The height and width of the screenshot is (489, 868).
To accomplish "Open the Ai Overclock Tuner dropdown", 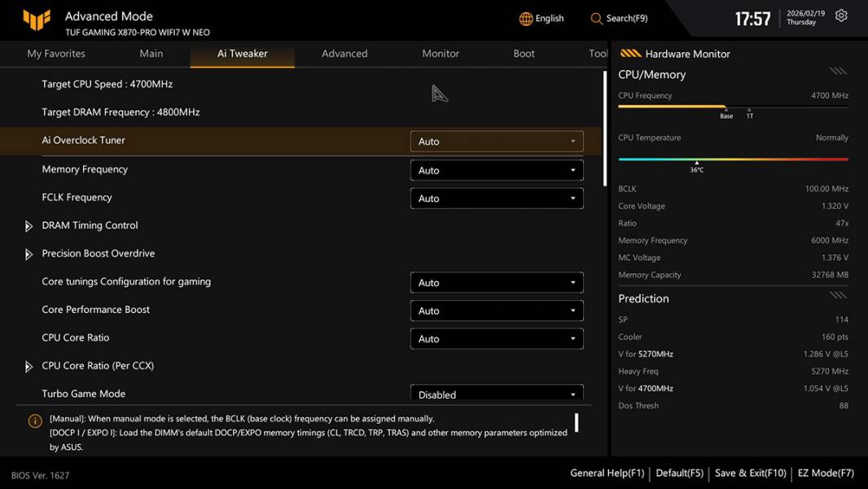I will 497,142.
